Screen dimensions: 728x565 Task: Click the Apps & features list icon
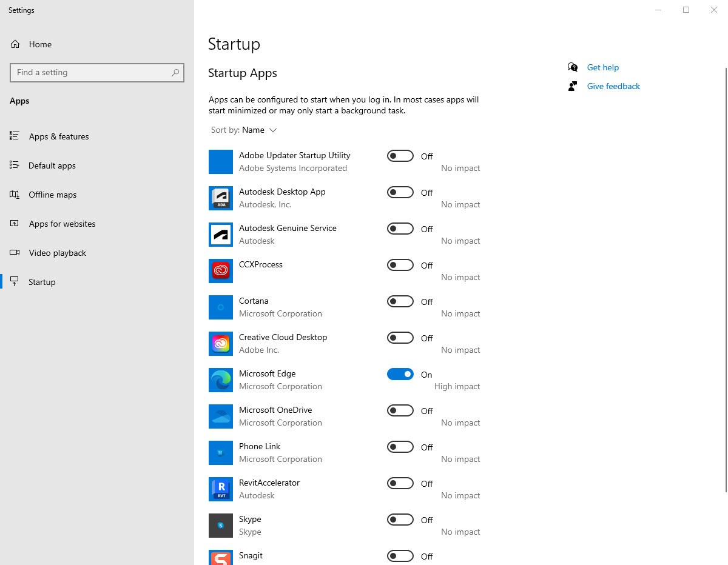click(x=15, y=136)
